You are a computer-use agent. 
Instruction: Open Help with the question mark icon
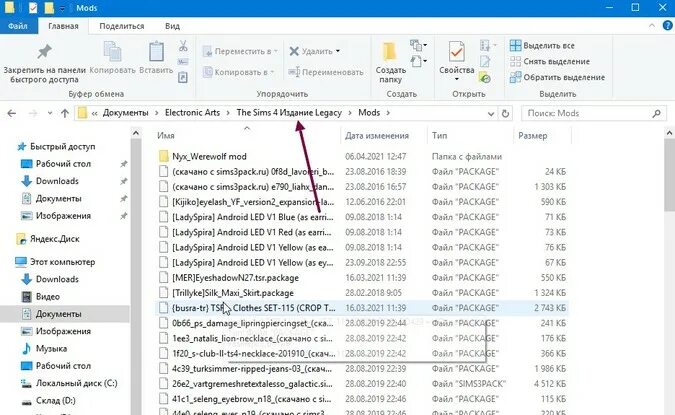click(x=668, y=26)
